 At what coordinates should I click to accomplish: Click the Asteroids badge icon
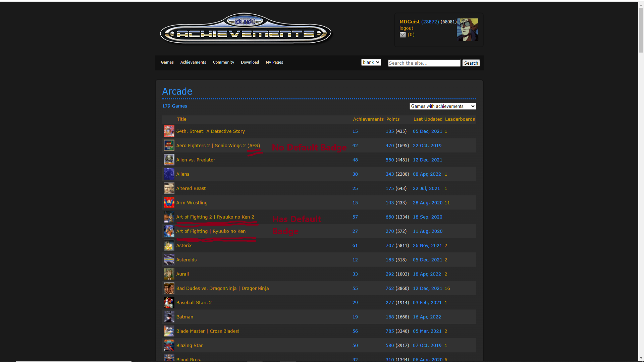click(x=169, y=260)
